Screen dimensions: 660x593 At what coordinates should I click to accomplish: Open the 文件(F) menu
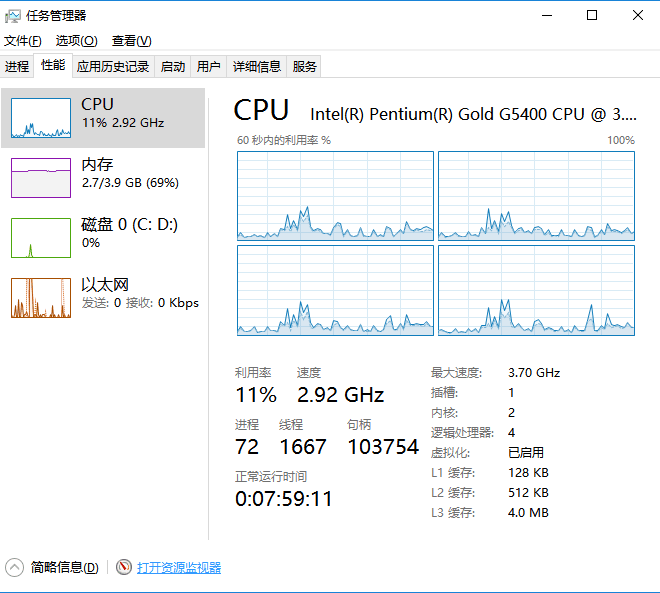[x=23, y=41]
